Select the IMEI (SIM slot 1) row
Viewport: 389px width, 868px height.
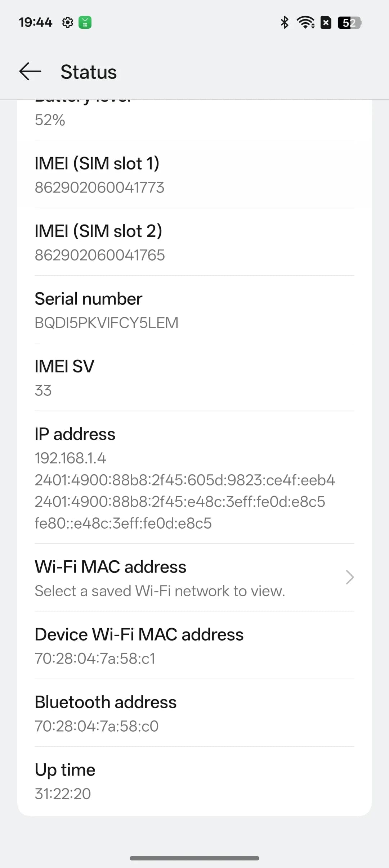(x=194, y=175)
